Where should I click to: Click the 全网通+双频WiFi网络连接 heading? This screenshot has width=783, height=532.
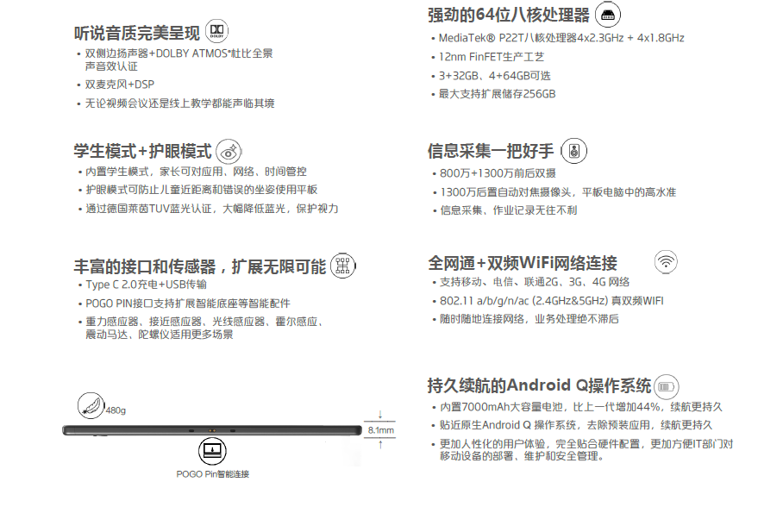coord(523,263)
